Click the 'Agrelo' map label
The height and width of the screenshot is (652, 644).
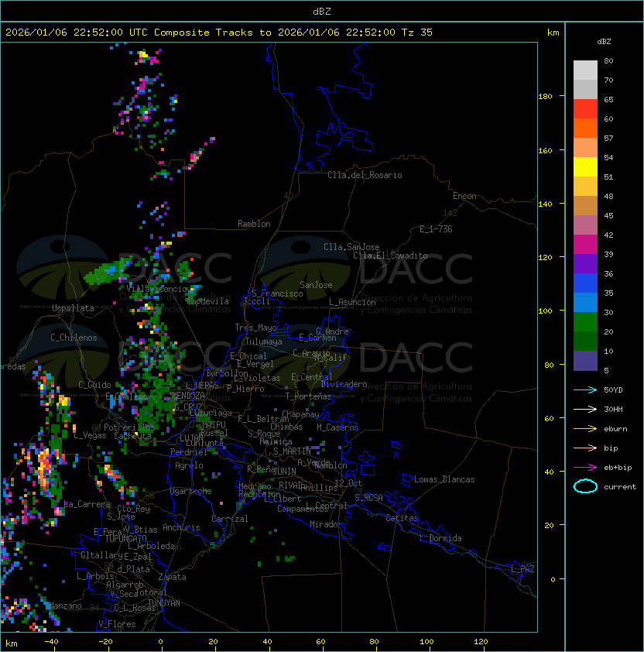(x=189, y=465)
